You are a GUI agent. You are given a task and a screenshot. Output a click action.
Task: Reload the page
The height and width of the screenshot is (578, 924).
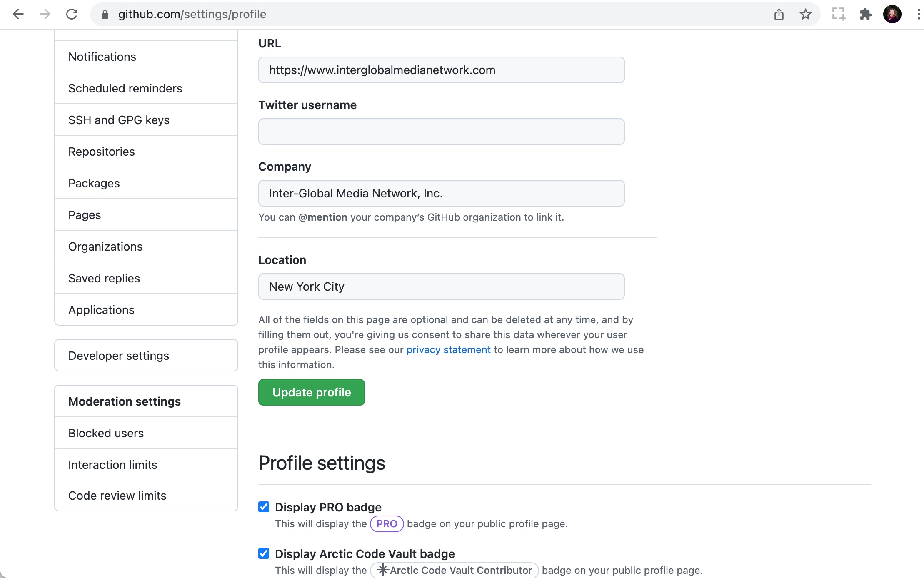coord(72,14)
